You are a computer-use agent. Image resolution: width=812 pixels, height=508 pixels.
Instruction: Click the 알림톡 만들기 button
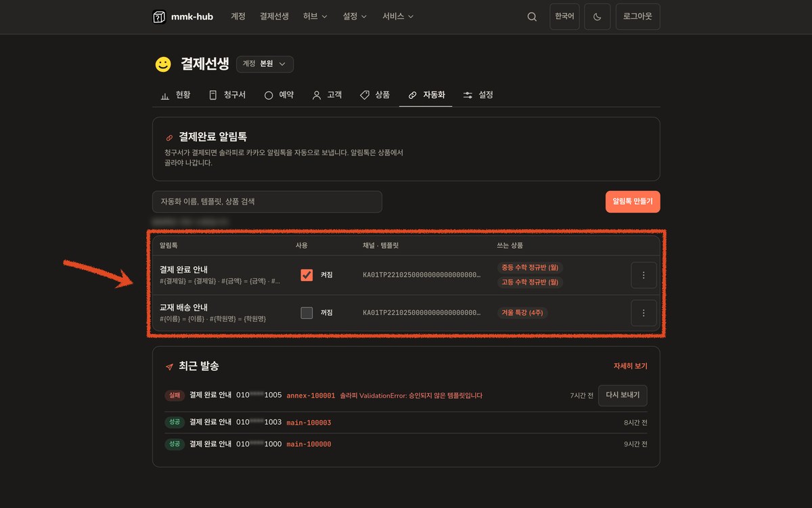point(633,202)
